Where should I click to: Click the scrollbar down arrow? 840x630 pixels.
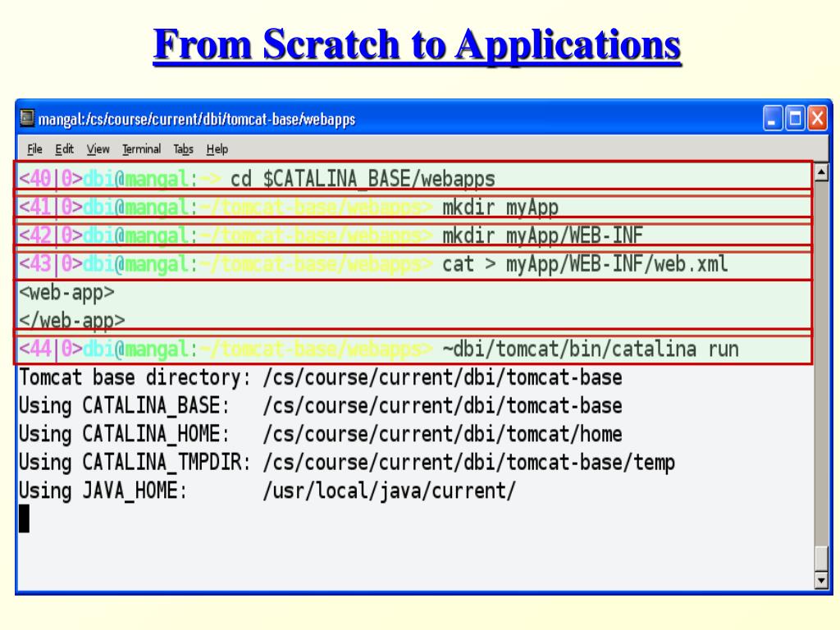tap(821, 580)
